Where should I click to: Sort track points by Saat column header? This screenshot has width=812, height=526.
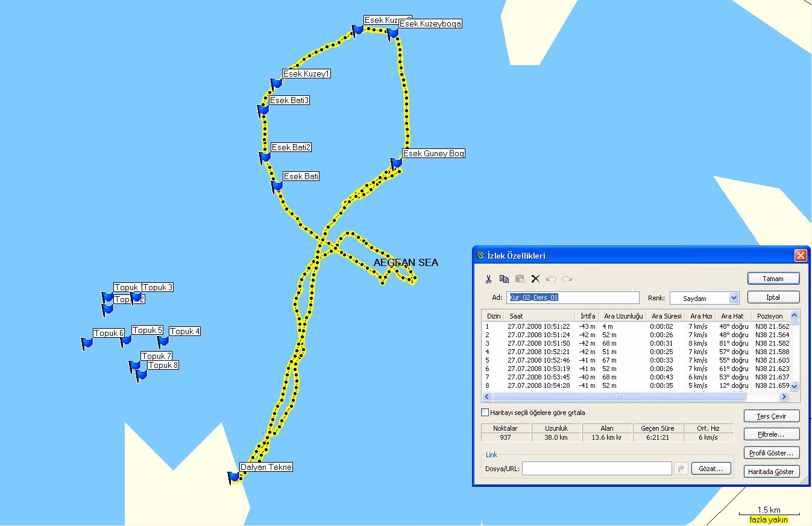[541, 316]
